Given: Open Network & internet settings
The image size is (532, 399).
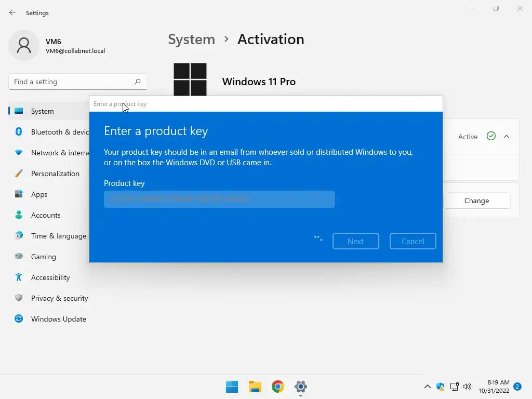Looking at the screenshot, I should point(49,153).
